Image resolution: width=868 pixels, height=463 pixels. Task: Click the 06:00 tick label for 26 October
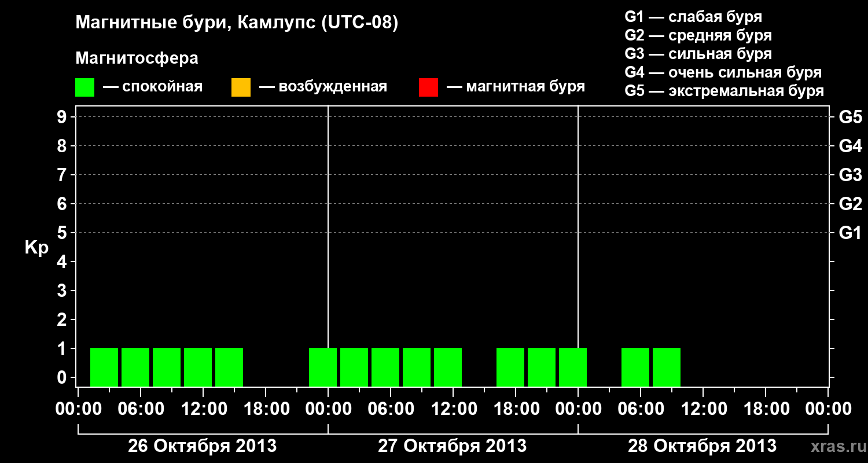click(141, 409)
